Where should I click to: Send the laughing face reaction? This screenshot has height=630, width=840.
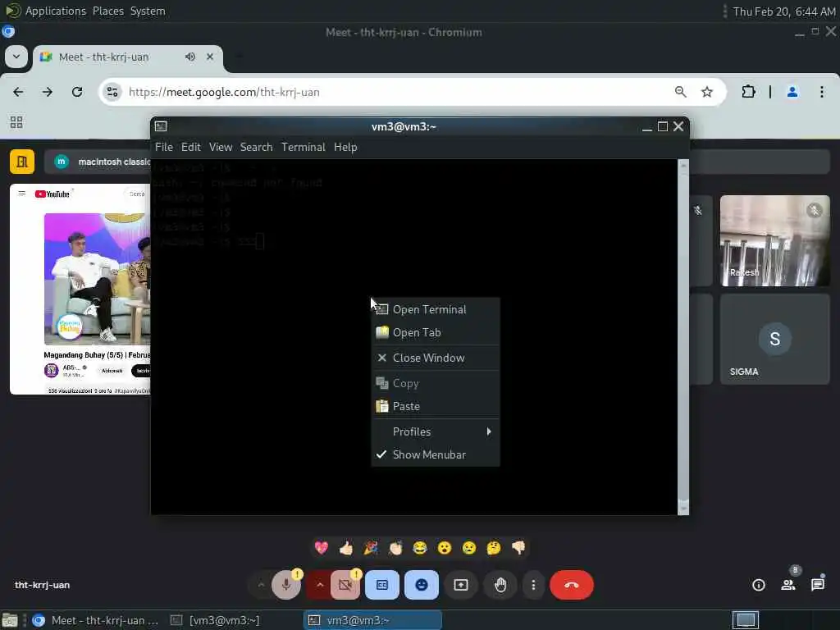pyautogui.click(x=420, y=547)
